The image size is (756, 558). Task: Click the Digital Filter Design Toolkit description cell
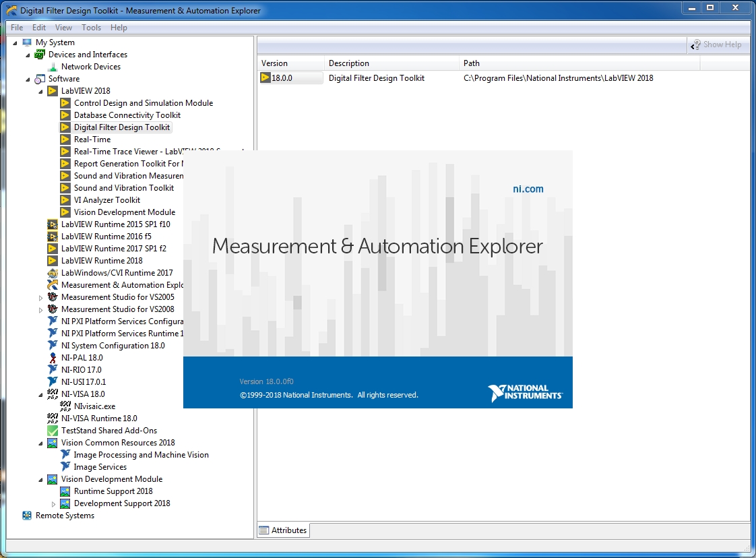[x=377, y=77]
